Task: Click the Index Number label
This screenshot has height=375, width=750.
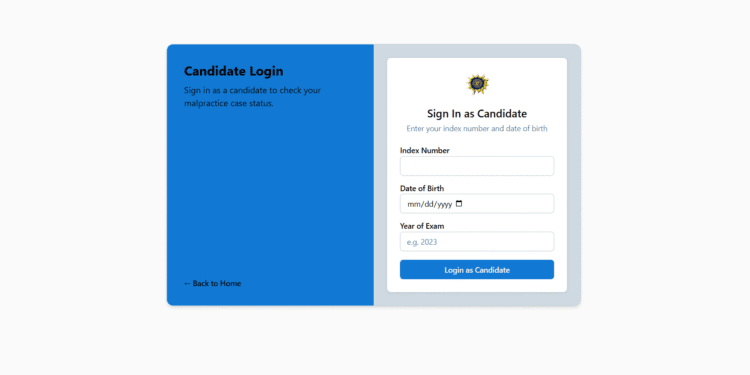Action: (425, 150)
